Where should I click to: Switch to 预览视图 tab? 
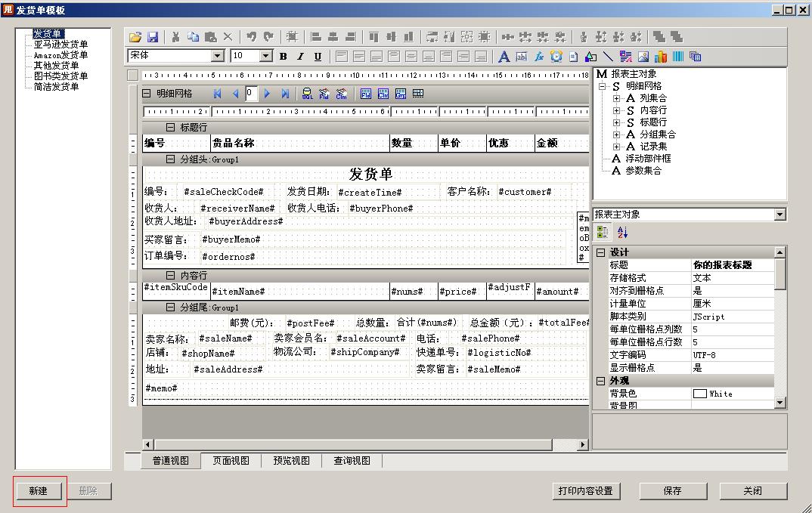pos(292,461)
